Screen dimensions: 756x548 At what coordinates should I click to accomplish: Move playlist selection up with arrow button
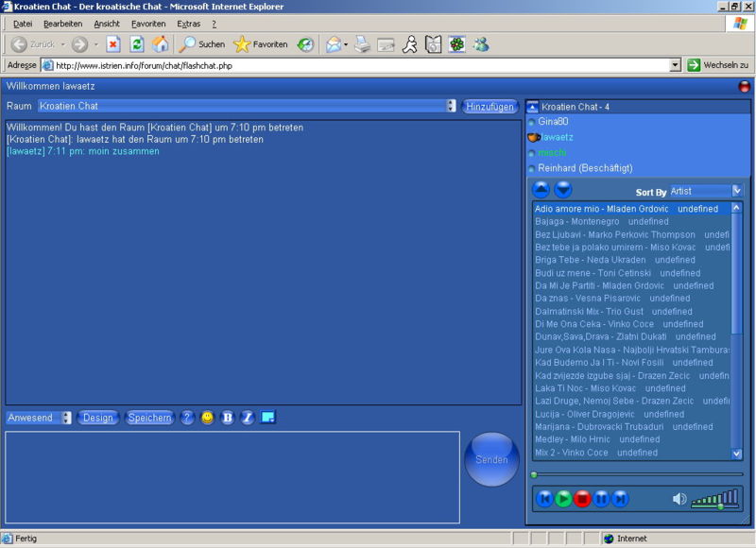[x=541, y=189]
